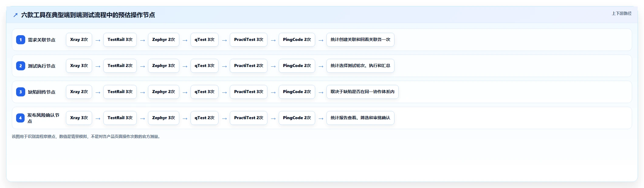644x188 pixels.
Task: Select the number 1 step badge
Action: [21, 40]
